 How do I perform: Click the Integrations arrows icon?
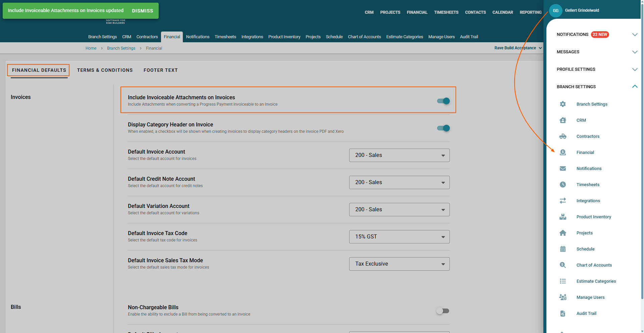[563, 201]
